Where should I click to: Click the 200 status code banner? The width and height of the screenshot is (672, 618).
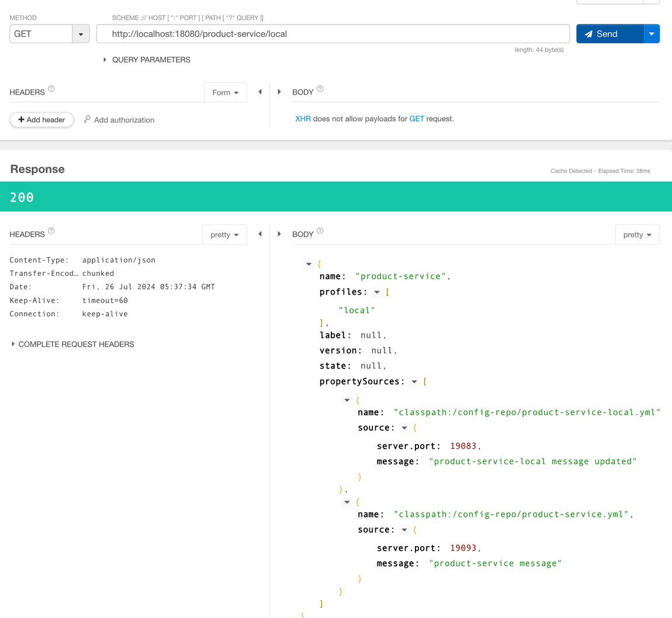[336, 197]
